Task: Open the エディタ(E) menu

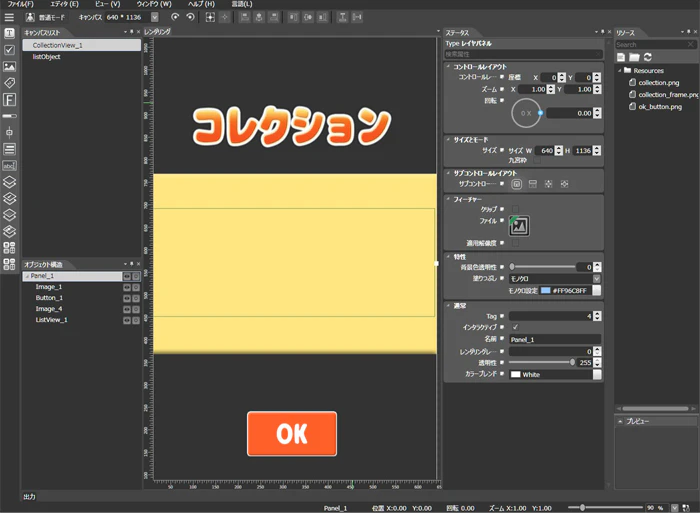Action: pyautogui.click(x=64, y=4)
